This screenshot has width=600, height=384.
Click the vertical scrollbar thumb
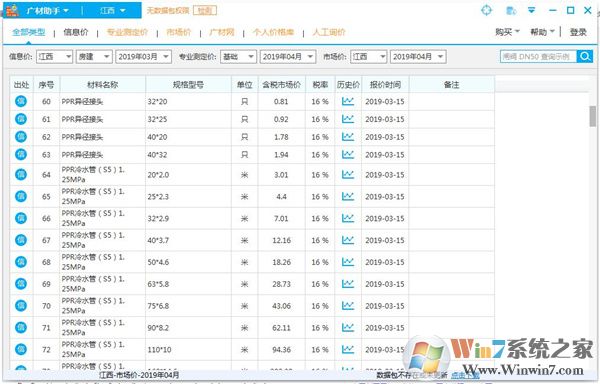coord(592,116)
